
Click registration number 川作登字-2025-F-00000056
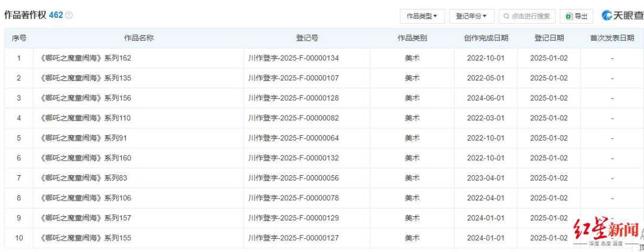point(293,178)
